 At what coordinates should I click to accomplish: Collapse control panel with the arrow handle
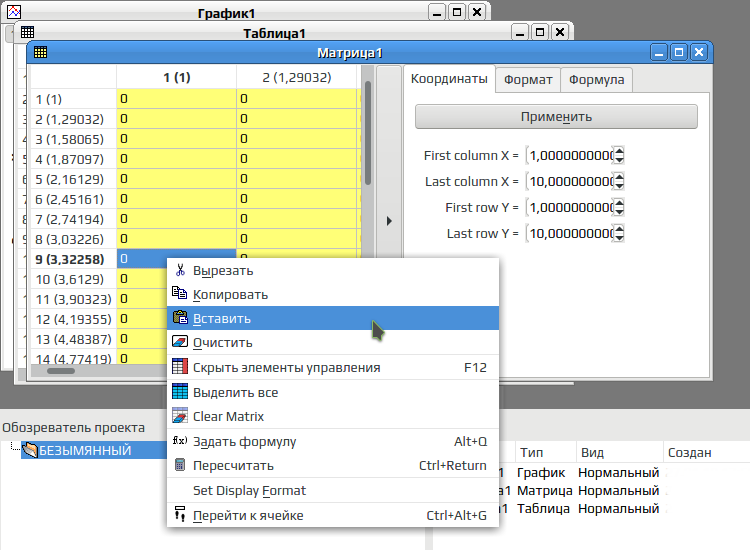pos(389,221)
